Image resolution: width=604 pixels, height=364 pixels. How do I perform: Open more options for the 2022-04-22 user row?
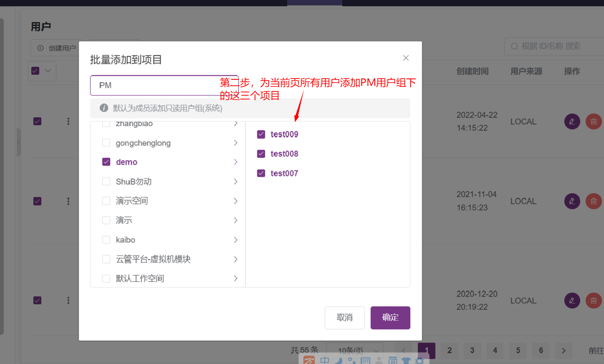point(68,121)
